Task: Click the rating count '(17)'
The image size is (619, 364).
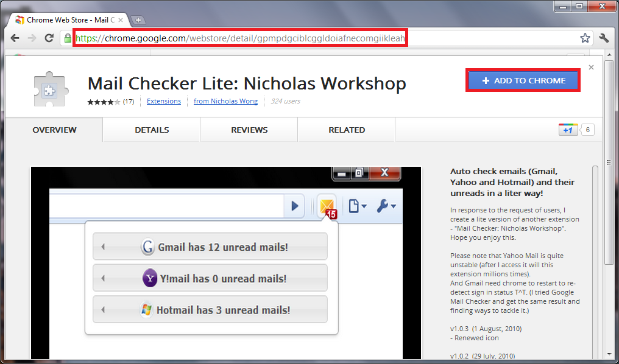Action: point(129,102)
